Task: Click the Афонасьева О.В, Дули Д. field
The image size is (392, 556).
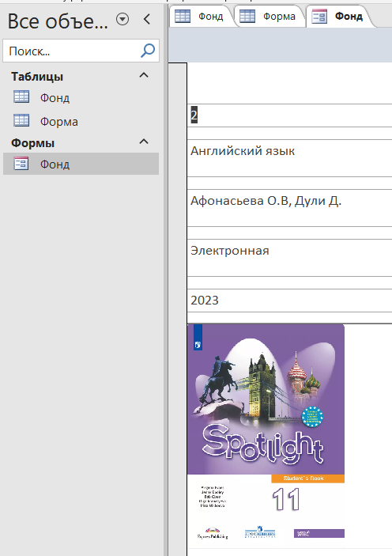Action: pos(289,208)
